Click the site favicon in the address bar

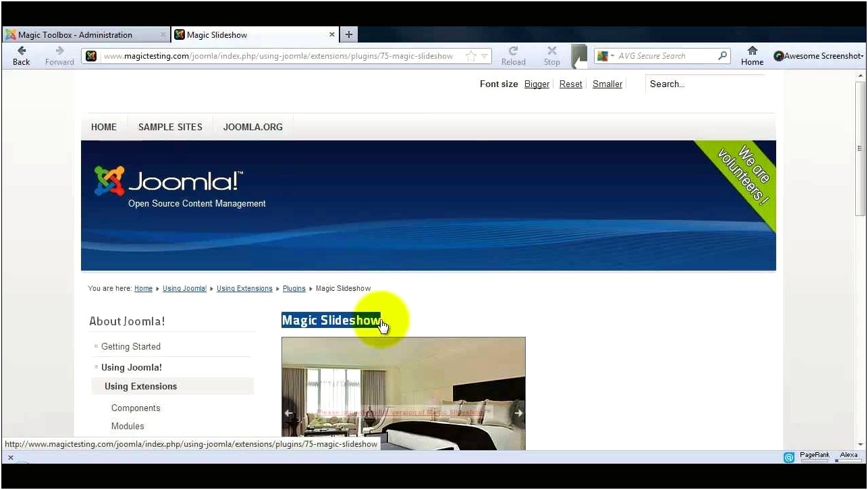point(91,56)
